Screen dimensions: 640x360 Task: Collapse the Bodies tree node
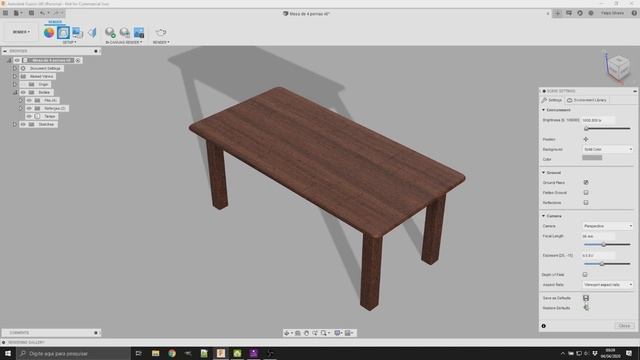point(15,92)
